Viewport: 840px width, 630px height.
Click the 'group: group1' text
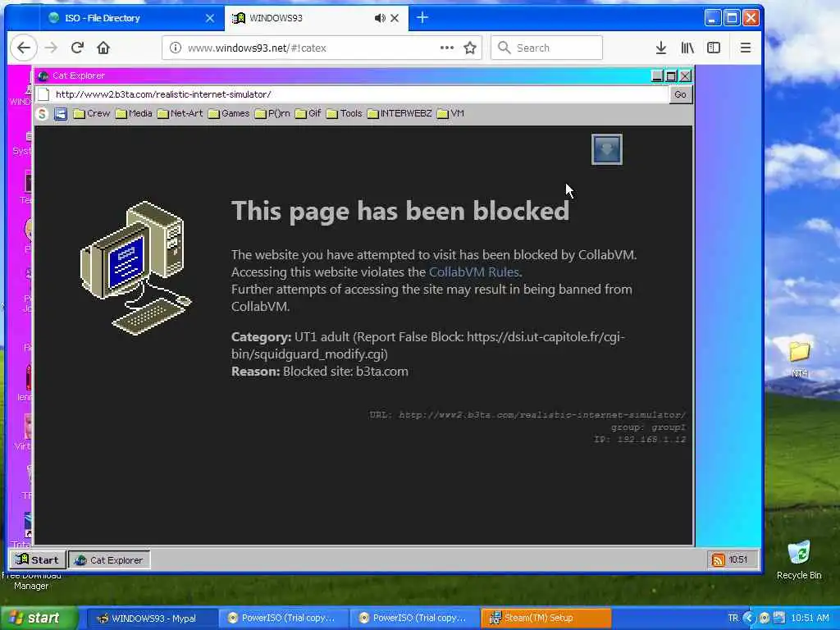point(648,427)
